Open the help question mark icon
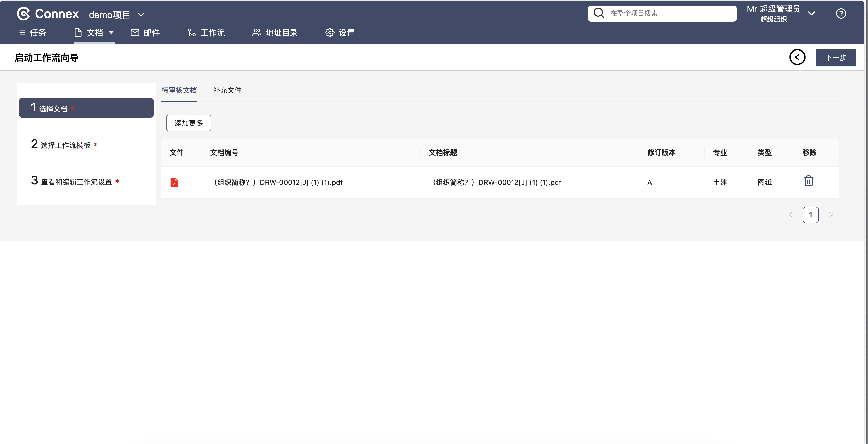The image size is (868, 444). click(841, 13)
